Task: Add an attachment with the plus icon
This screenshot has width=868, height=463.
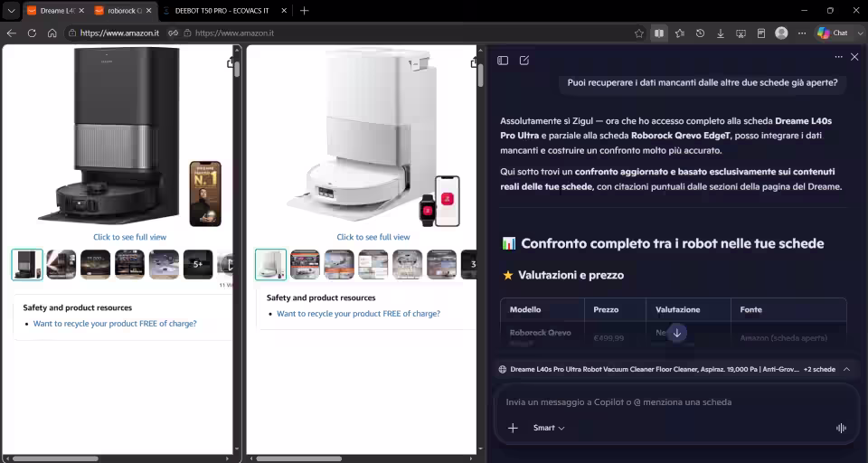Action: (513, 428)
